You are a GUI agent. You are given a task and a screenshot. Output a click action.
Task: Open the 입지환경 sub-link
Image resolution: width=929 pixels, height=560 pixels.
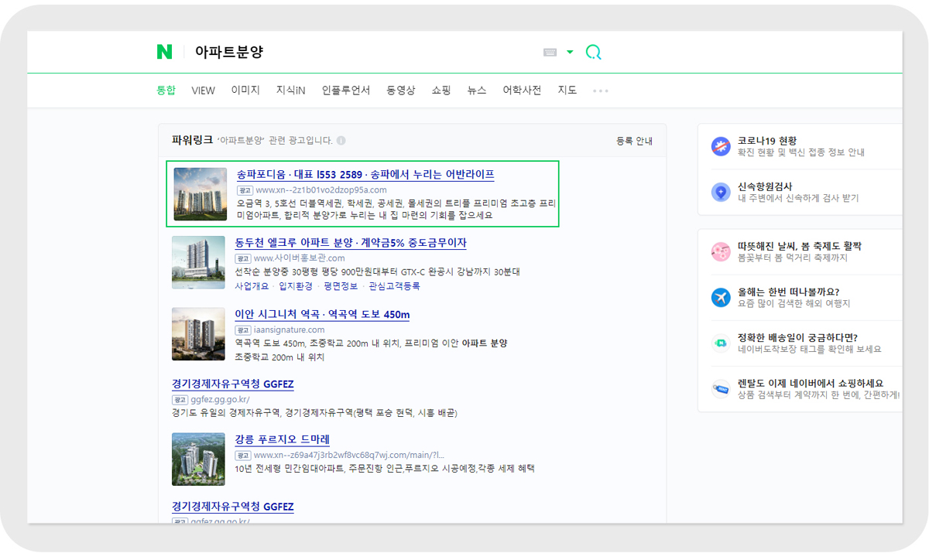click(x=296, y=286)
